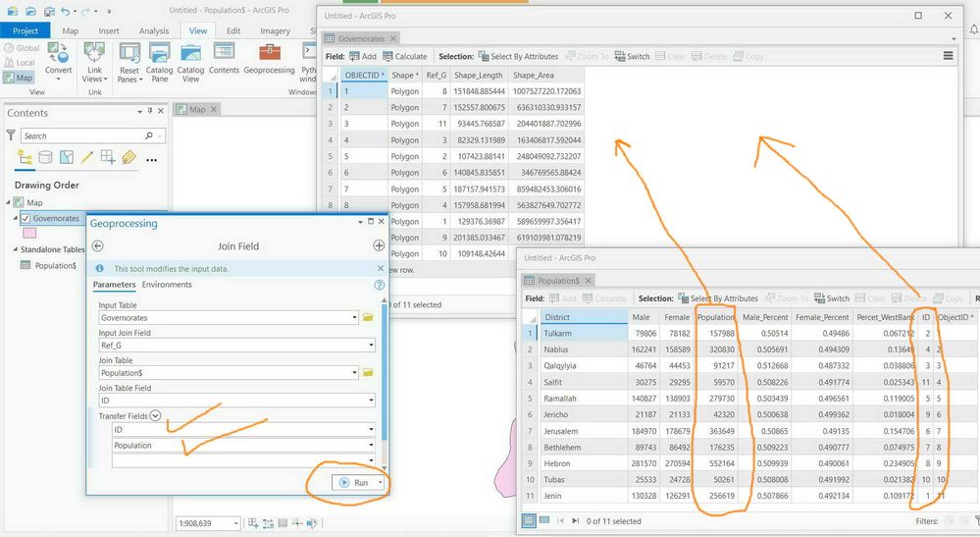Move to end of Population$ table
This screenshot has width=980, height=537.
click(575, 520)
